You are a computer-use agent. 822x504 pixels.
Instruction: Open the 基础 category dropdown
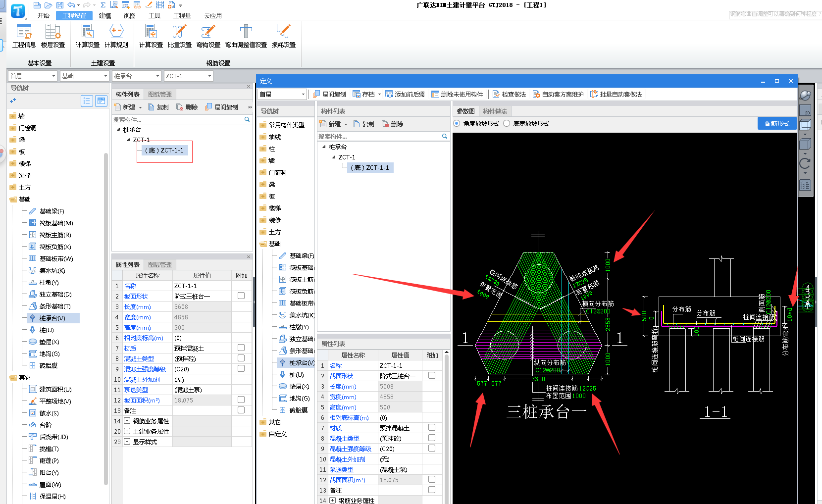point(85,76)
